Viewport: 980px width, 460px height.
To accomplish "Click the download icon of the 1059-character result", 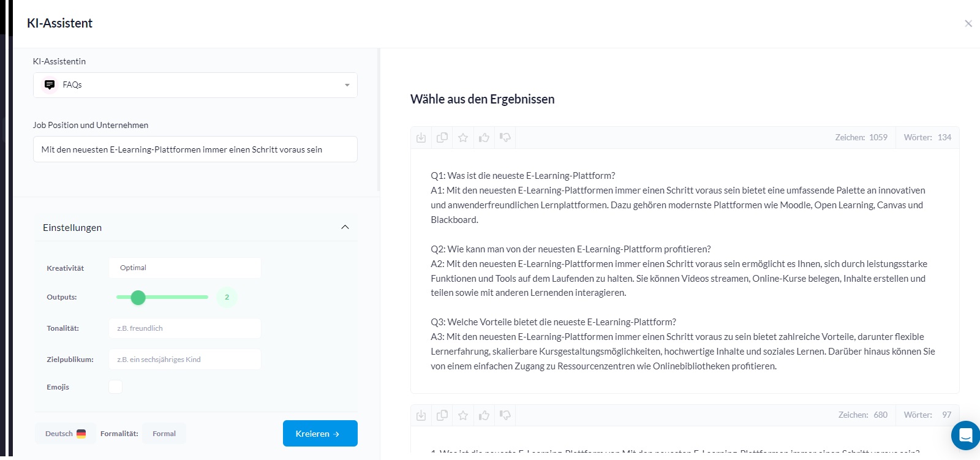I will pyautogui.click(x=421, y=138).
